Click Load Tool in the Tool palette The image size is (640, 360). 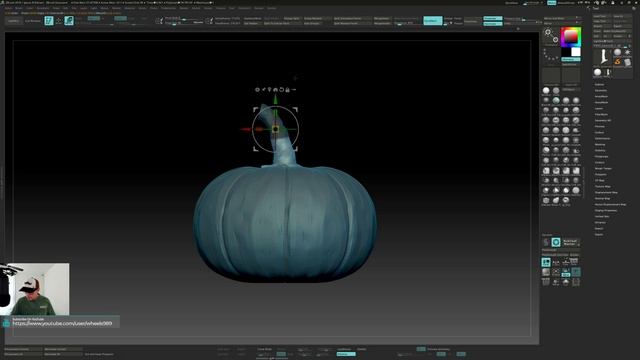[602, 16]
